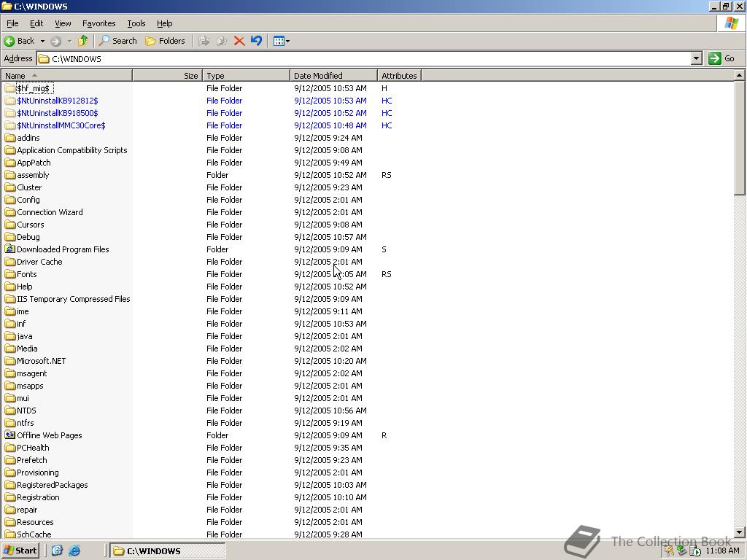Open the View menu

(63, 23)
